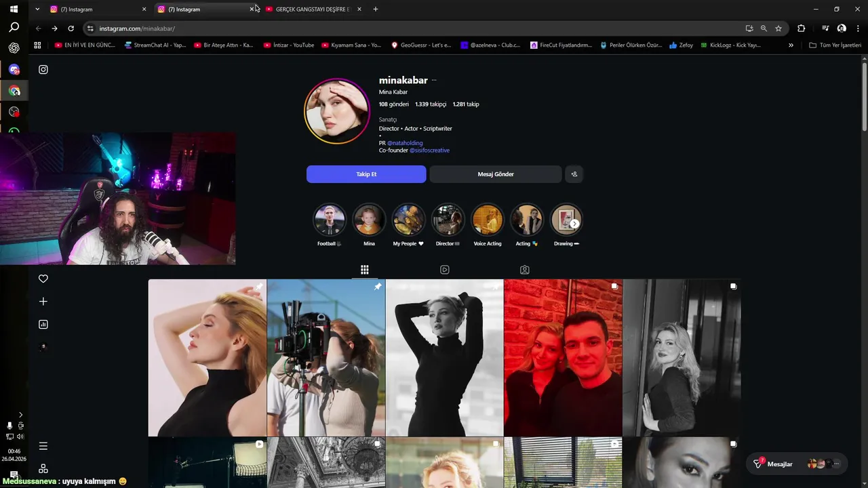The height and width of the screenshot is (488, 868).
Task: Open minakabar profile picture story
Action: [337, 111]
